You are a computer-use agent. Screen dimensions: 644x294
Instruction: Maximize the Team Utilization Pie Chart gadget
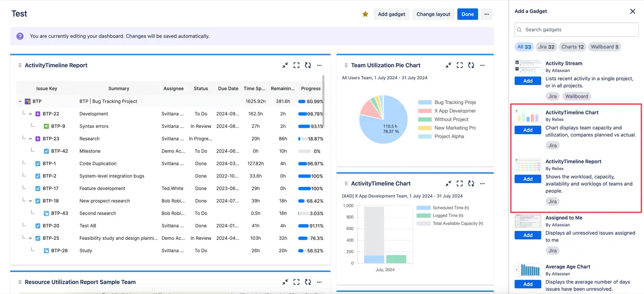pos(459,65)
